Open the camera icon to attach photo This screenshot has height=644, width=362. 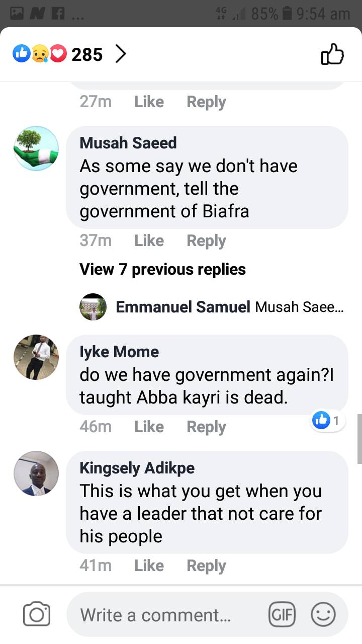pos(37,614)
